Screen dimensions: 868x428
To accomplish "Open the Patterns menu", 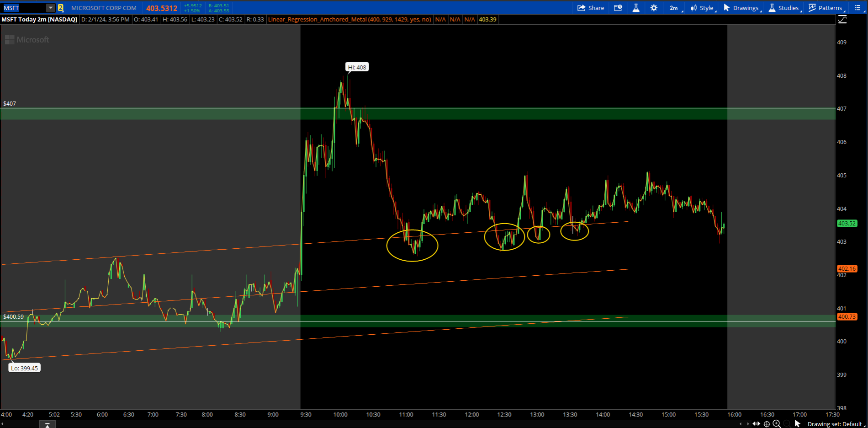I will (x=826, y=8).
